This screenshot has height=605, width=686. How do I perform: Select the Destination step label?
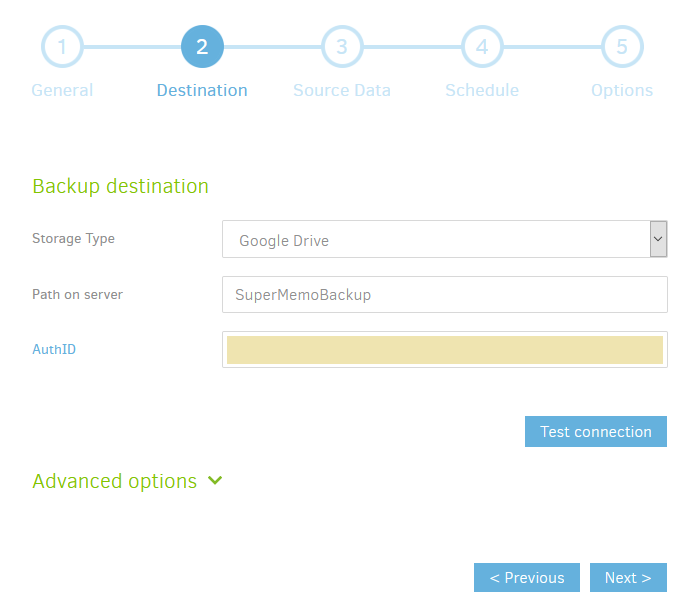click(x=202, y=90)
